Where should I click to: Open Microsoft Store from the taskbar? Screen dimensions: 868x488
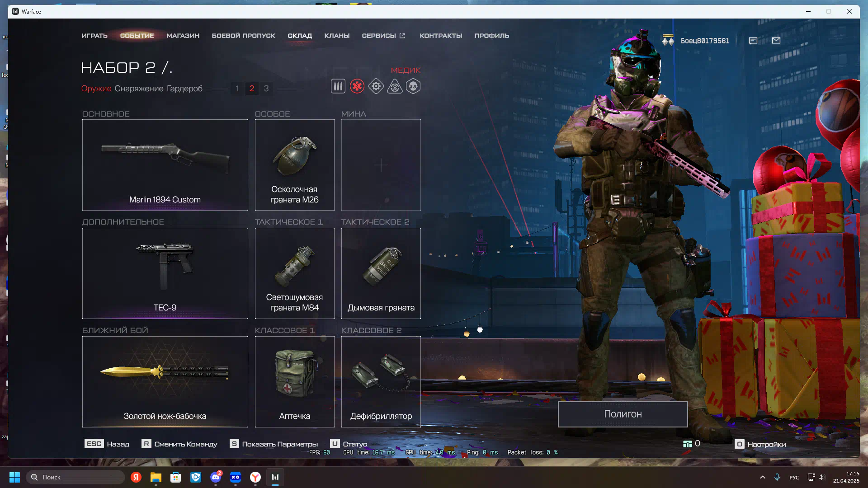coord(176,477)
